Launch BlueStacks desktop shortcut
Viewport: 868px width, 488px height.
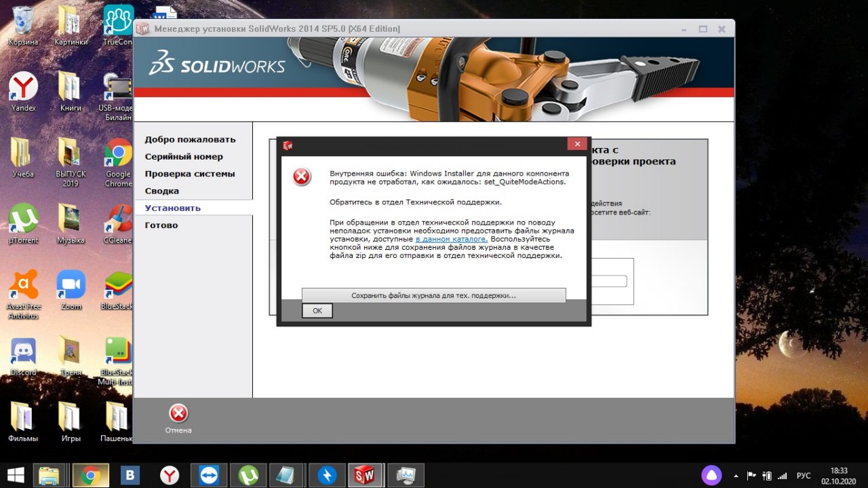(x=118, y=290)
